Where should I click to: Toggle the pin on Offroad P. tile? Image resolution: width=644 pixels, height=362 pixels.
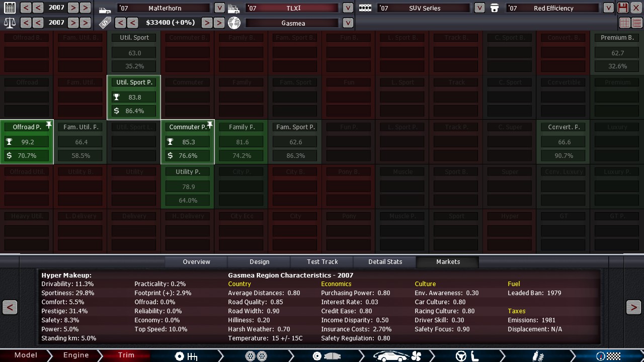tap(49, 125)
